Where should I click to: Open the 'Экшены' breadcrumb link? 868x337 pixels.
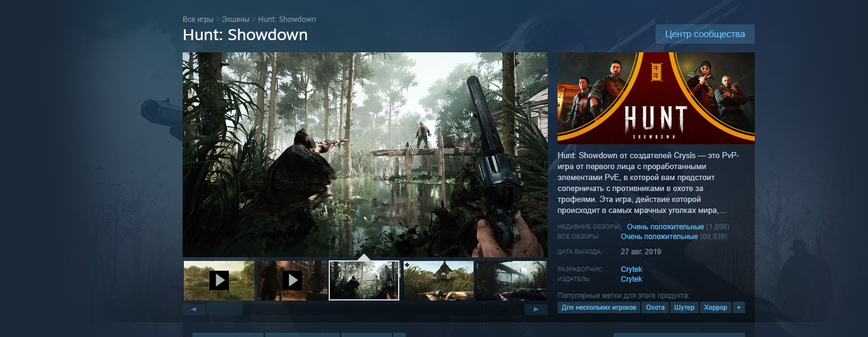[236, 19]
